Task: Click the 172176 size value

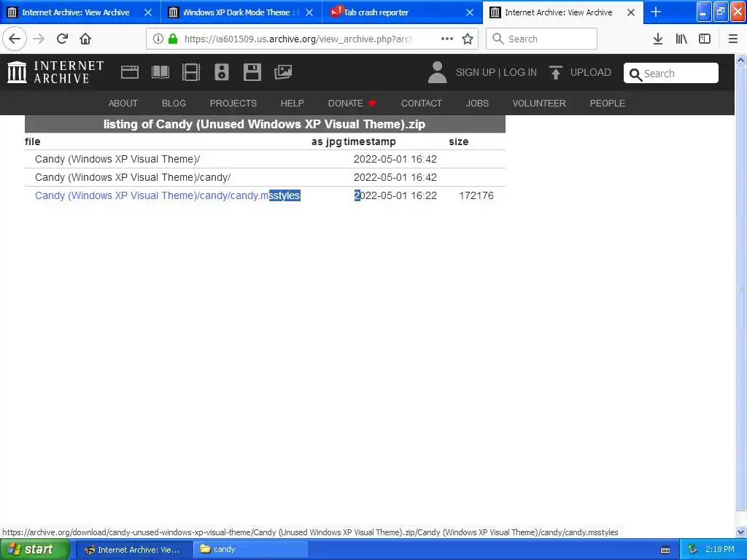Action: (x=476, y=195)
